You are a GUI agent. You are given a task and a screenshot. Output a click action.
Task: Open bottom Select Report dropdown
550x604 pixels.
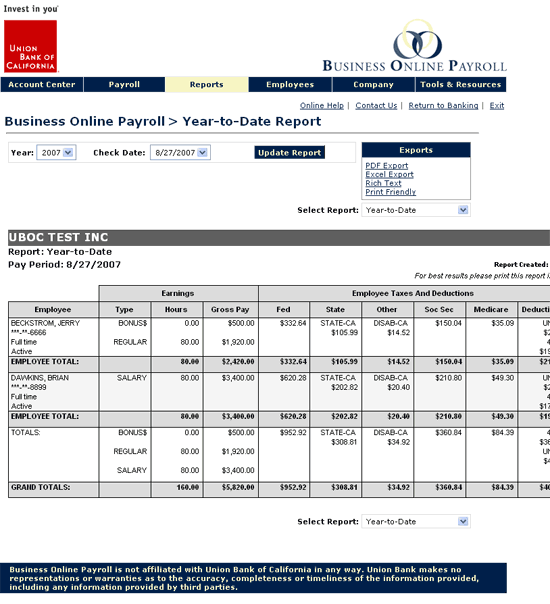tap(416, 522)
